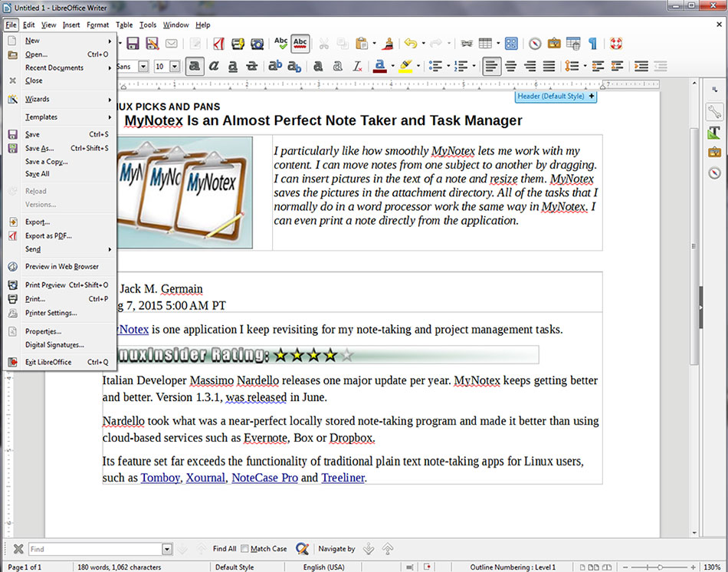This screenshot has height=572, width=728.
Task: Toggle the AutoSpellcheck icon
Action: click(x=300, y=44)
